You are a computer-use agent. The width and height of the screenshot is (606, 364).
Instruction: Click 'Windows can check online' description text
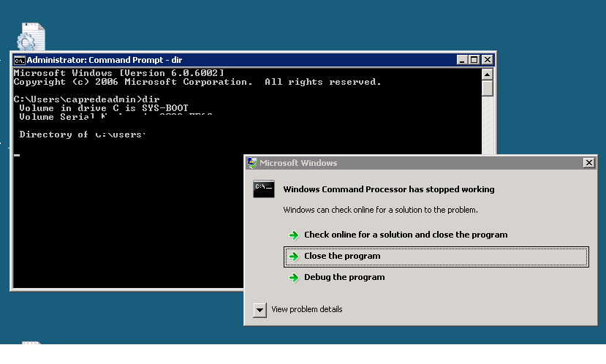pos(381,210)
